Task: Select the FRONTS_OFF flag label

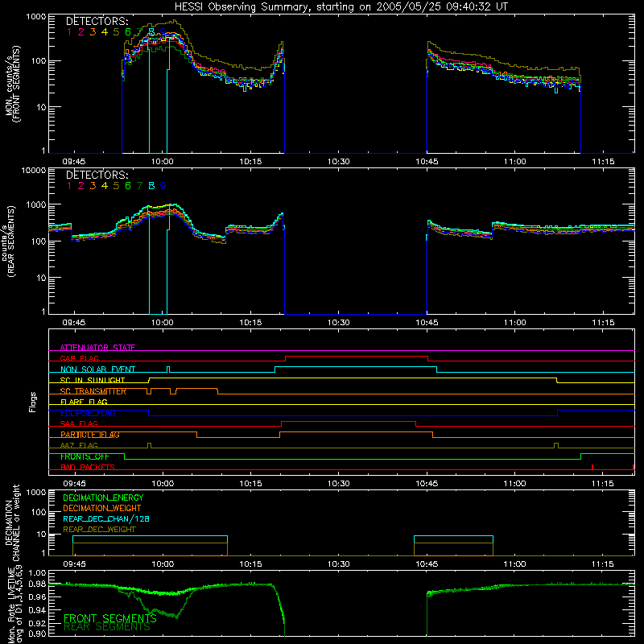Action: (85, 456)
